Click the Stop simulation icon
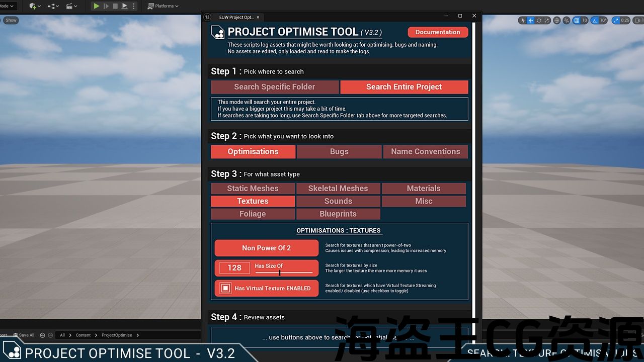This screenshot has width=644, height=362. point(115,6)
